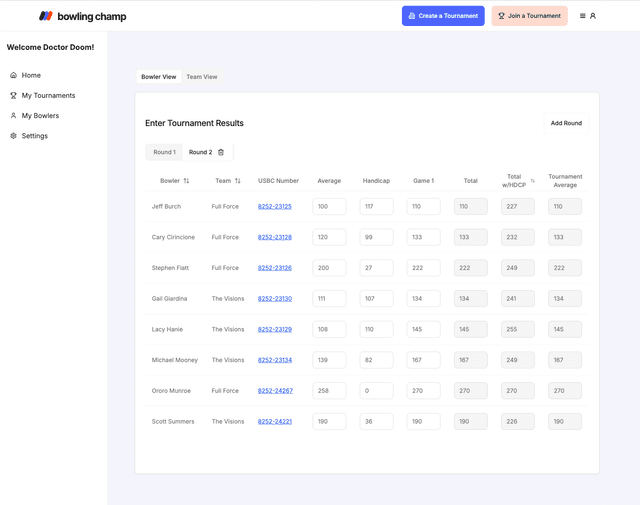The height and width of the screenshot is (505, 640).
Task: Click Ororo Munroe's Handicap field
Action: [376, 391]
